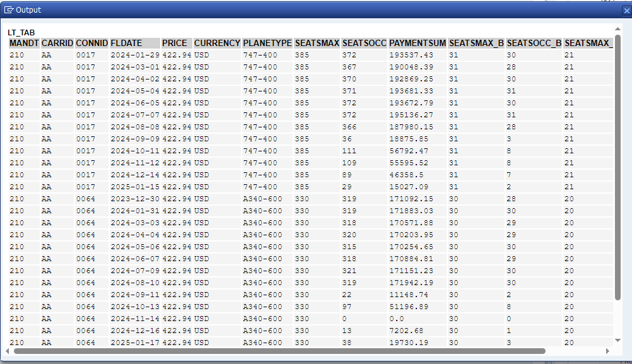
Task: Click flight date 2024-09-11
Action: [135, 295]
